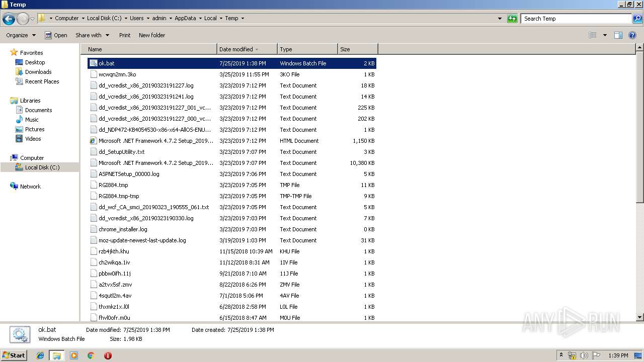Click the New folder button

point(152,35)
